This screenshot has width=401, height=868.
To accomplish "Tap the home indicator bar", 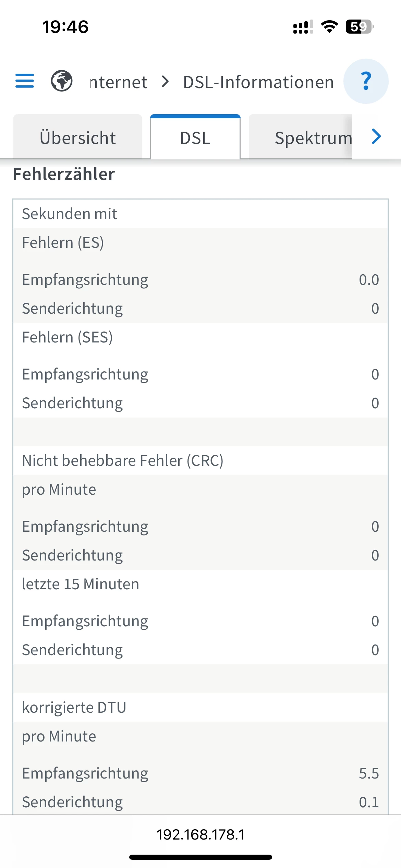I will coord(200,857).
